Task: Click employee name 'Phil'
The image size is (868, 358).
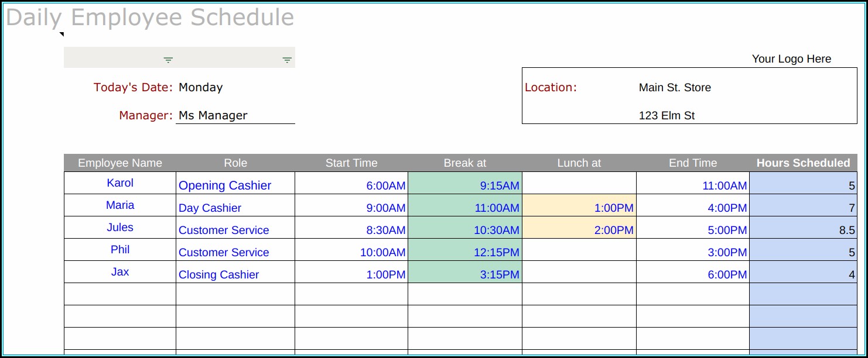Action: (x=120, y=250)
